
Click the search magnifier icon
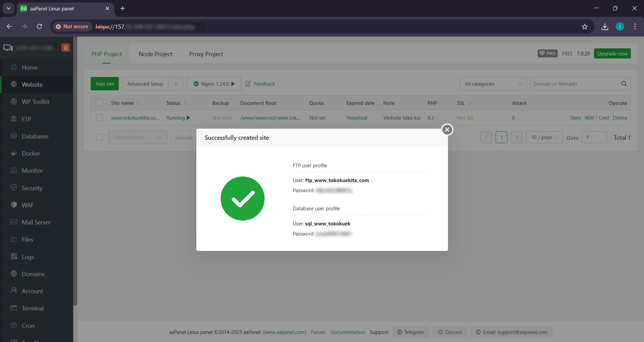click(624, 84)
